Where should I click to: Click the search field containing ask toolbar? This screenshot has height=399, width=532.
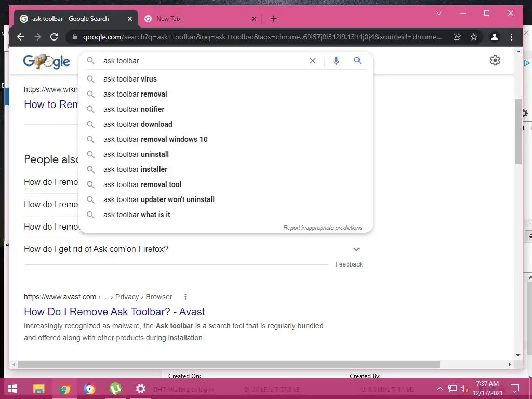[x=204, y=61]
